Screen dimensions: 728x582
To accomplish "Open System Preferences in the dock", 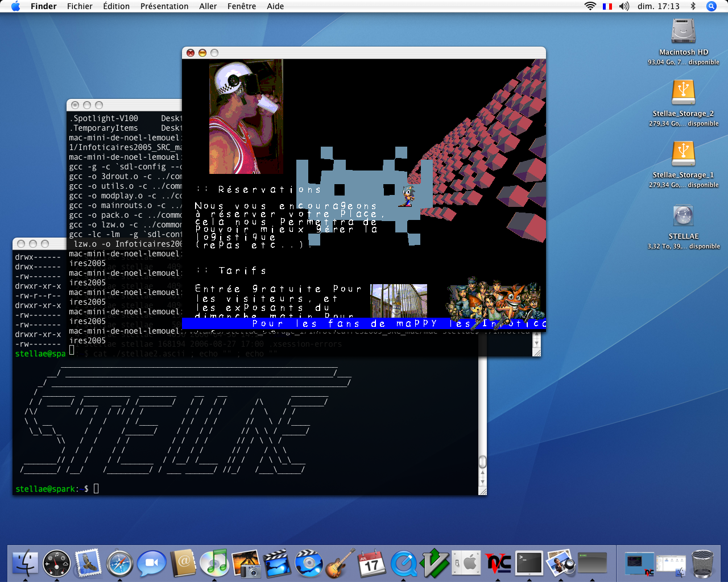I will point(466,563).
